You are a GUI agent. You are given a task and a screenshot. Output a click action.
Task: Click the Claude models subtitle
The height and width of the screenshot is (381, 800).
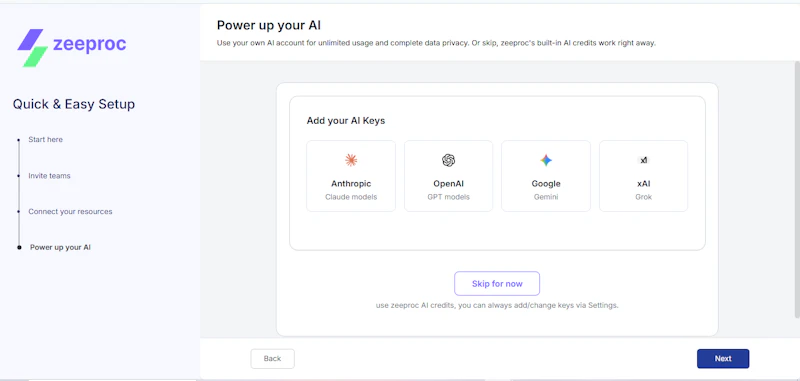351,197
